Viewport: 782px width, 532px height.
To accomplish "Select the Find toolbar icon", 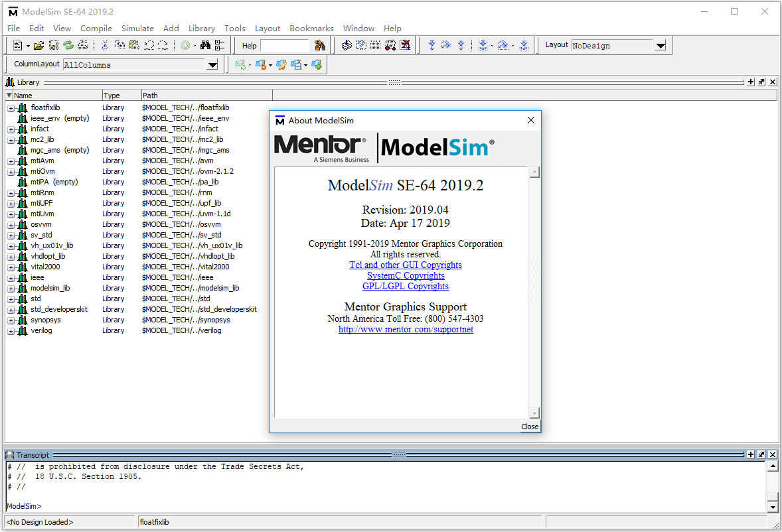I will [204, 44].
